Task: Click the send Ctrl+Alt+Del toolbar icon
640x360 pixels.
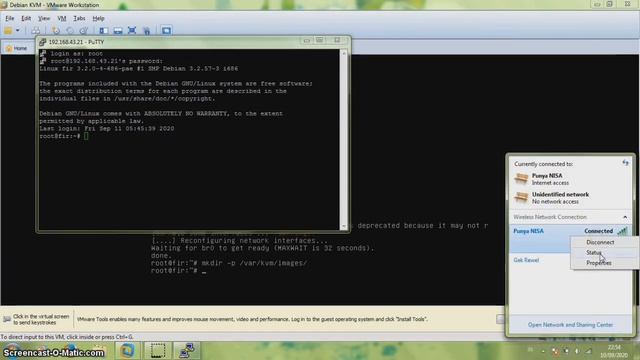Action: click(36, 31)
